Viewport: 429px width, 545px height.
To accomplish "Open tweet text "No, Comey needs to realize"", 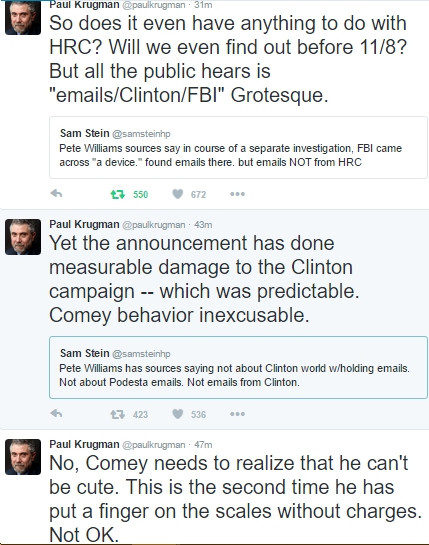I will coord(235,498).
